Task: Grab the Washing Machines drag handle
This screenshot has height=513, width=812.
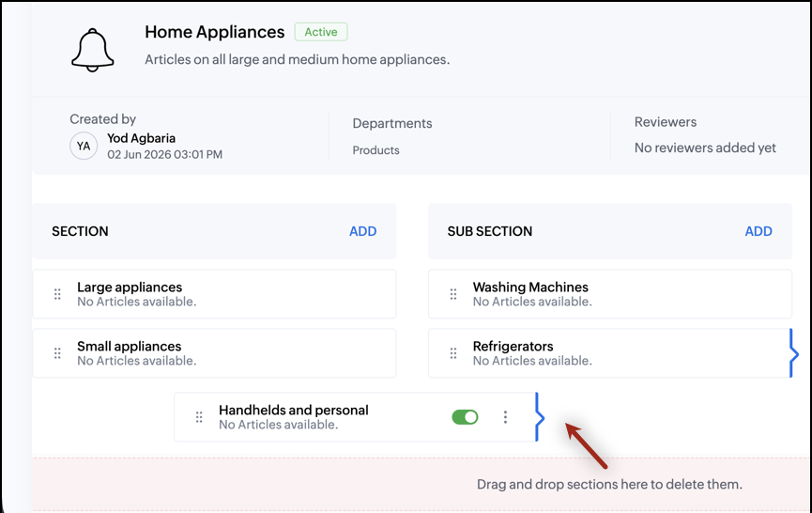Action: tap(453, 294)
